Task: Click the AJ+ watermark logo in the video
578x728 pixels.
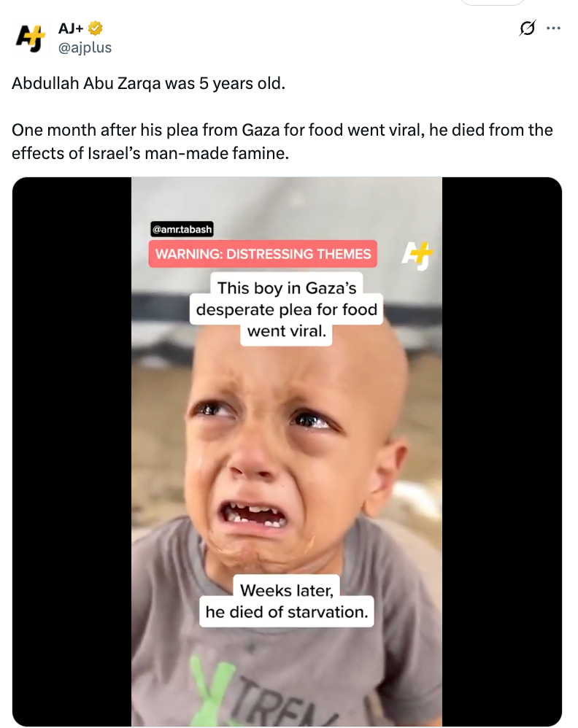Action: coord(417,255)
